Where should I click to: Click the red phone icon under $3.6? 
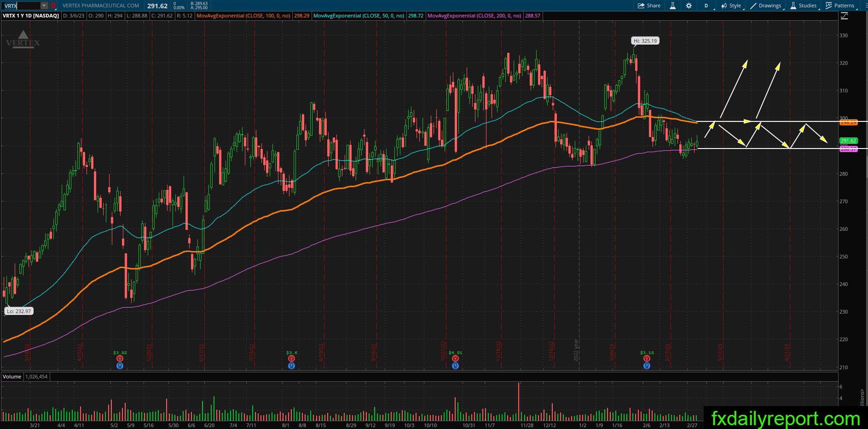click(291, 359)
